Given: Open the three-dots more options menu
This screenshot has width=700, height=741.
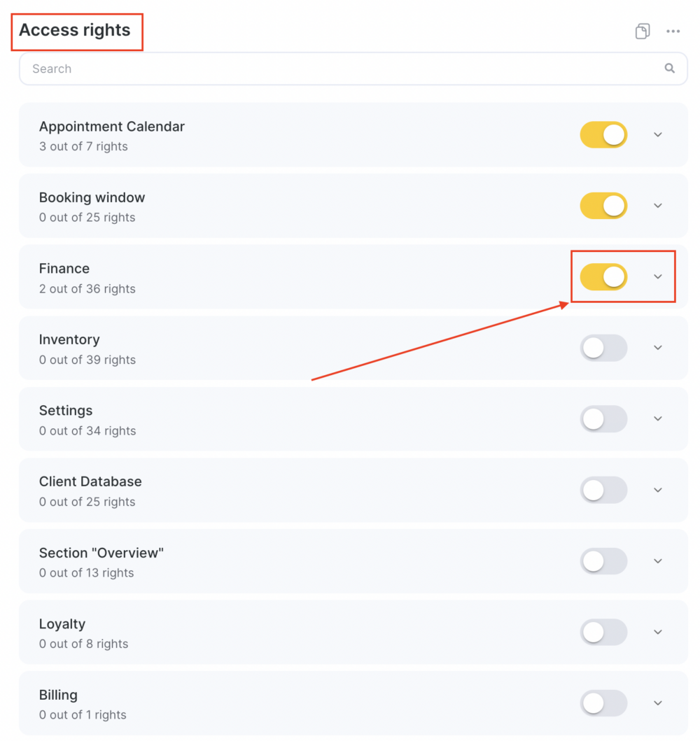Looking at the screenshot, I should coord(673,31).
